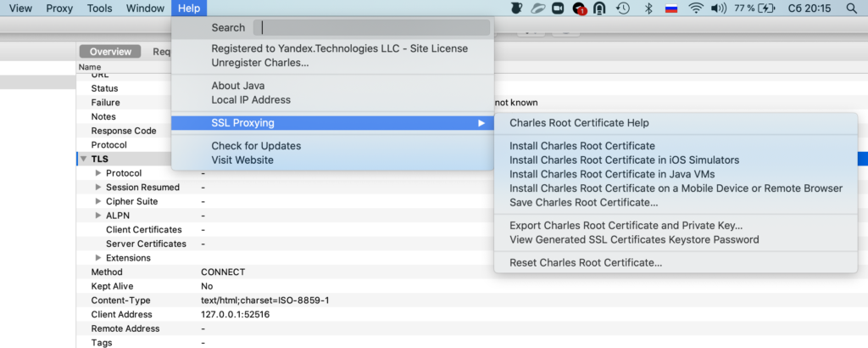Click the volume speaker icon
Screen dimensions: 868x348
coord(719,8)
